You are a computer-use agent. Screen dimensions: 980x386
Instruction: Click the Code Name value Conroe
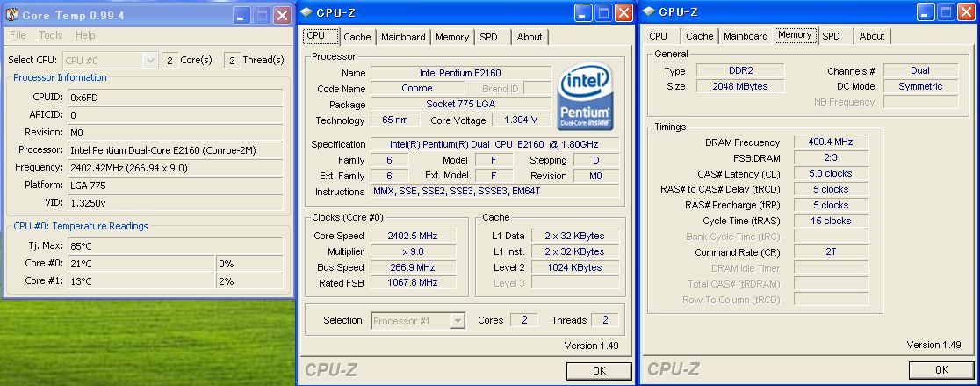tap(417, 88)
